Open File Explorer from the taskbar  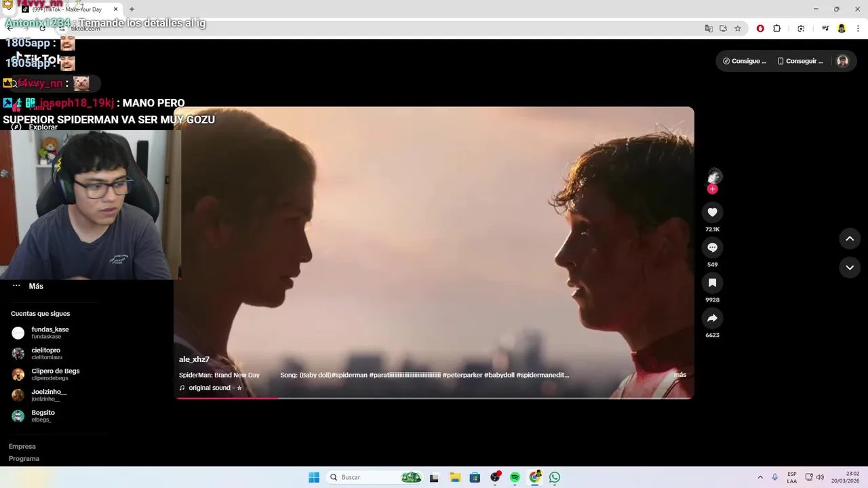point(455,477)
